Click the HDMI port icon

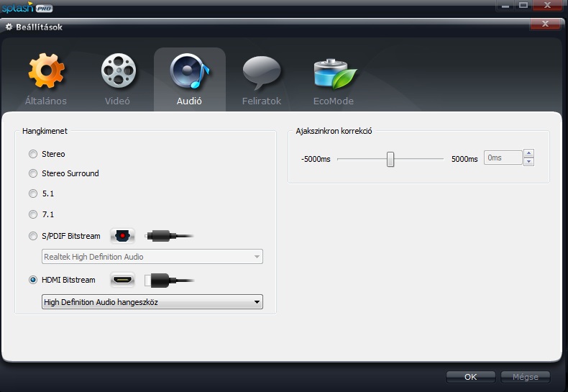[122, 280]
